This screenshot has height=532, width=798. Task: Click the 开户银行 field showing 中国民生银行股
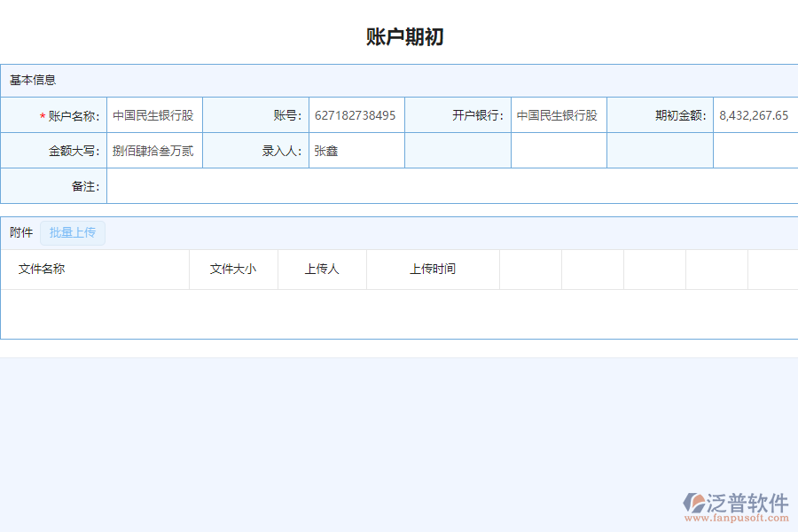[x=558, y=115]
